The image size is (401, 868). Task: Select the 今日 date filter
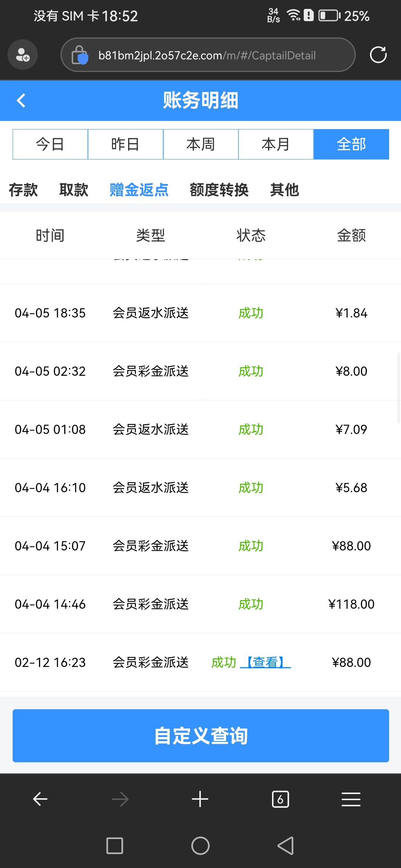[x=50, y=144]
